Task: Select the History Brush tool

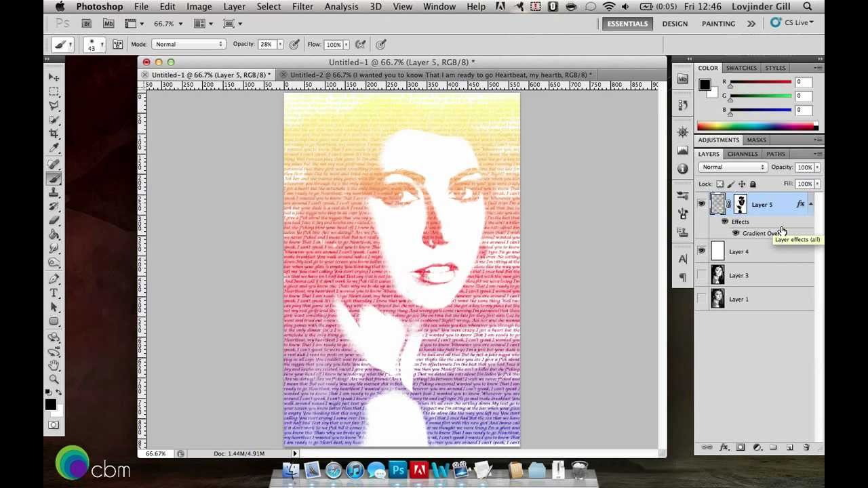Action: (x=54, y=207)
